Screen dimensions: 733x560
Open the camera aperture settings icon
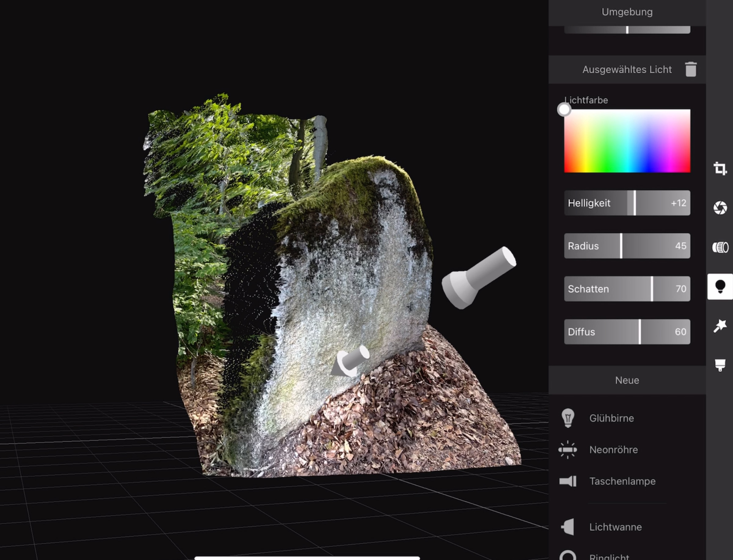coord(720,208)
